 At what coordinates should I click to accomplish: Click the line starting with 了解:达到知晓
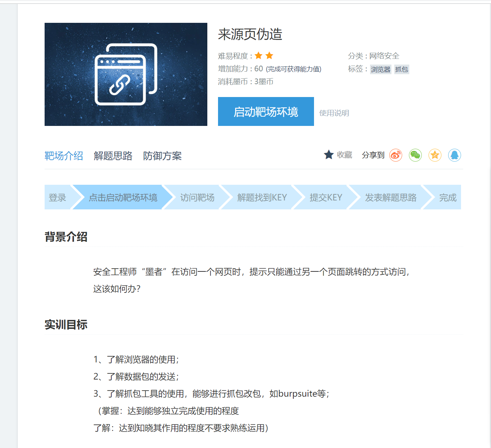[181, 428]
